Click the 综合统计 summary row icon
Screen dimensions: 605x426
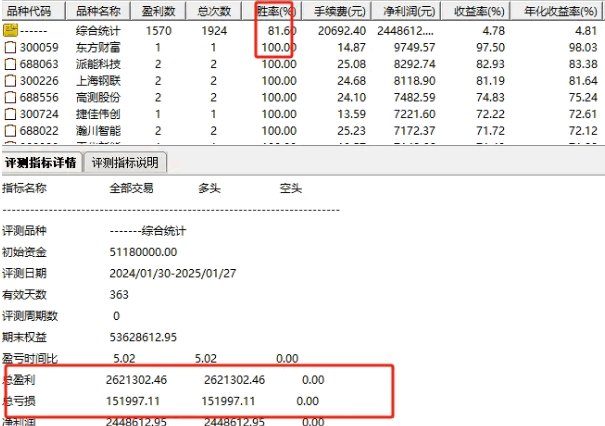pos(10,30)
